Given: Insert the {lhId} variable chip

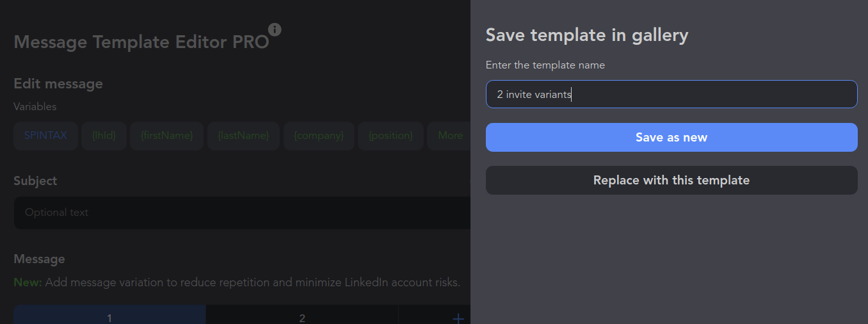Looking at the screenshot, I should (x=104, y=136).
